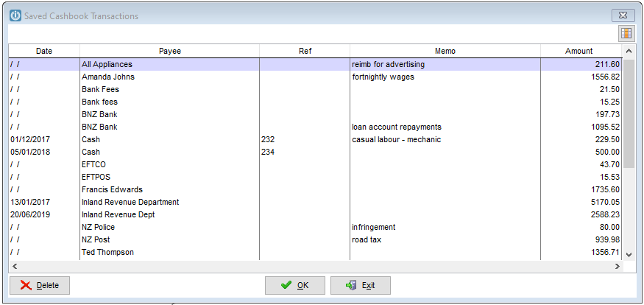Select the Inland Revenue Dept row
This screenshot has width=644, height=305.
[316, 214]
